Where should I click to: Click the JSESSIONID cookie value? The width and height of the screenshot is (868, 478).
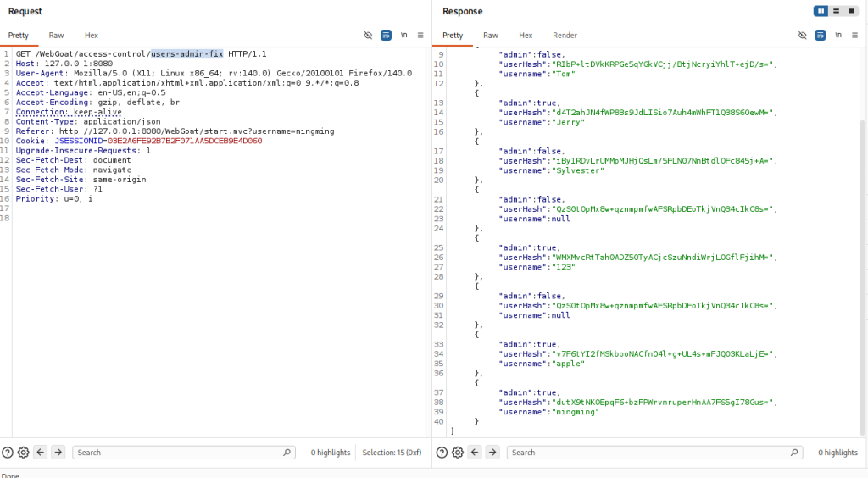pos(185,141)
